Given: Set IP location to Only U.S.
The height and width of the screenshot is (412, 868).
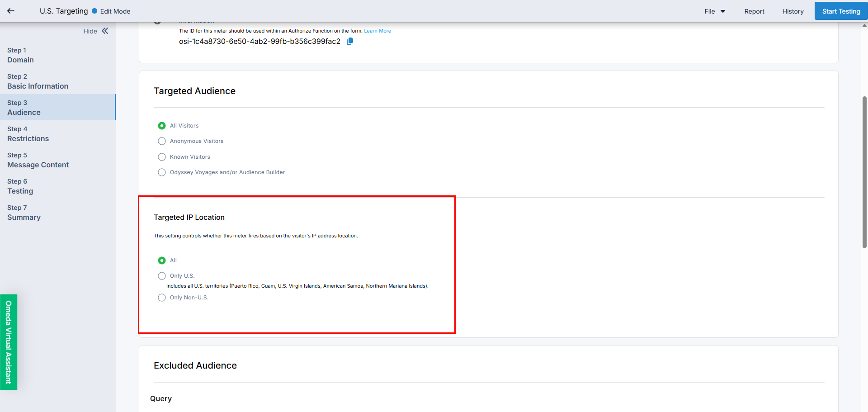Looking at the screenshot, I should 162,276.
